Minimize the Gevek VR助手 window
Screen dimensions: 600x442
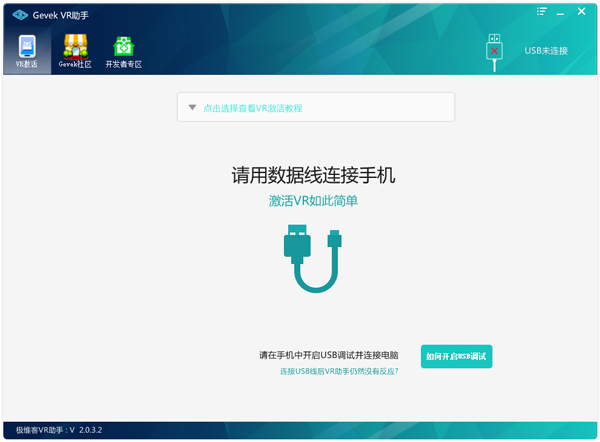pyautogui.click(x=560, y=12)
